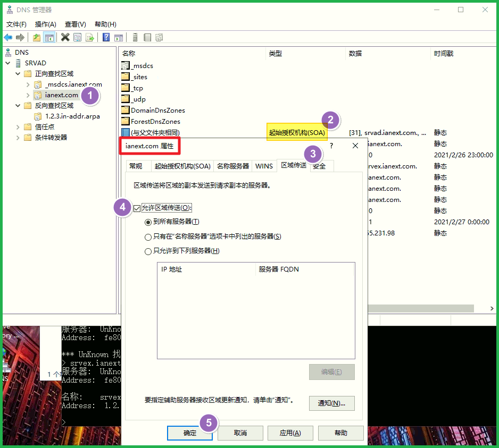The height and width of the screenshot is (448, 499).
Task: Click the server tower icon in the toolbar
Action: [x=135, y=38]
